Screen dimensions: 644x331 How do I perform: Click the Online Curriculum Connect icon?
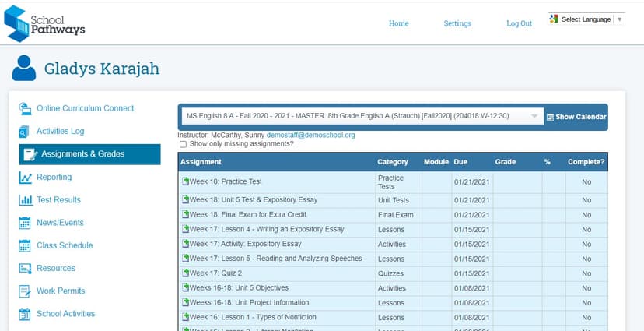[25, 108]
